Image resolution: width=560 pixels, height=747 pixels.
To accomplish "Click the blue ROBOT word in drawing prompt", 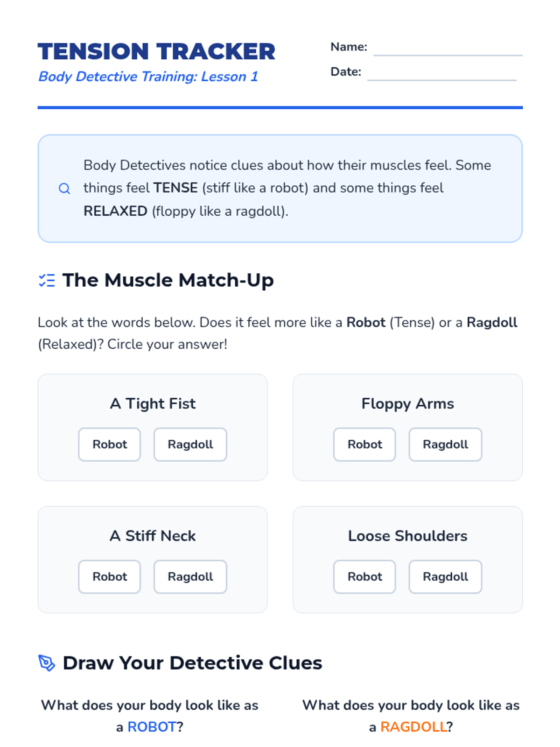I will [152, 727].
